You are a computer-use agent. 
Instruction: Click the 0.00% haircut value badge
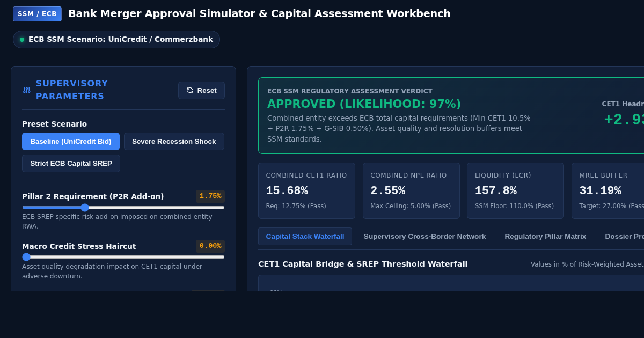coord(210,246)
